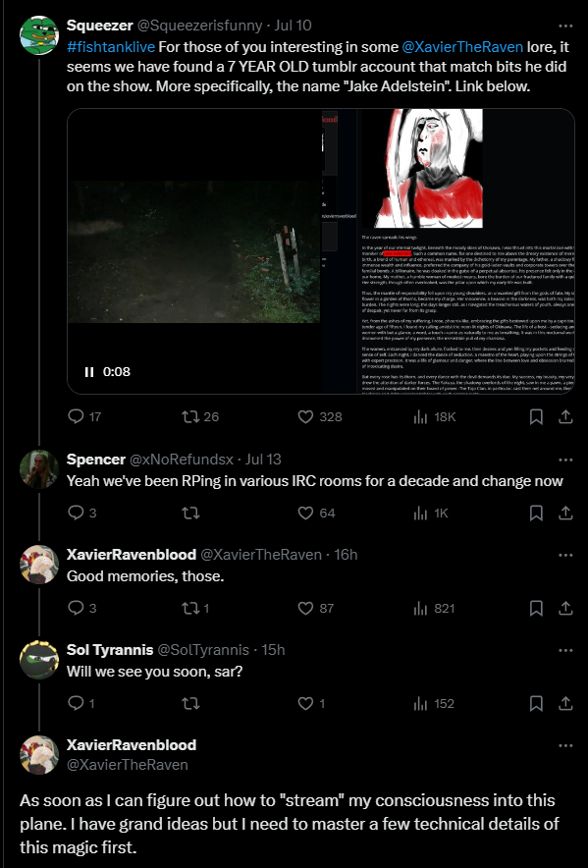The width and height of the screenshot is (588, 868).
Task: View analytics showing 18K views
Action: pyautogui.click(x=434, y=417)
